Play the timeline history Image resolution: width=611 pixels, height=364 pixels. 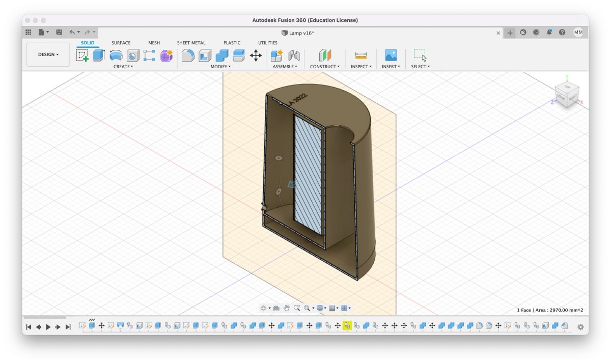[48, 327]
